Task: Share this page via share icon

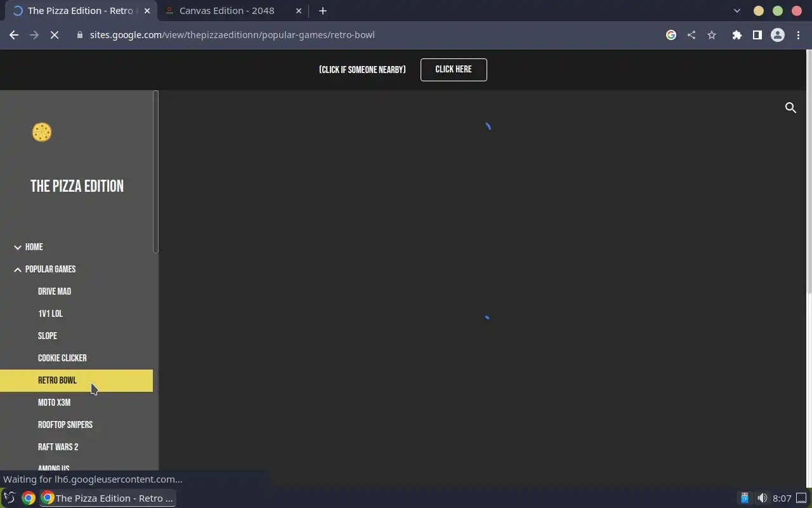Action: coord(691,35)
